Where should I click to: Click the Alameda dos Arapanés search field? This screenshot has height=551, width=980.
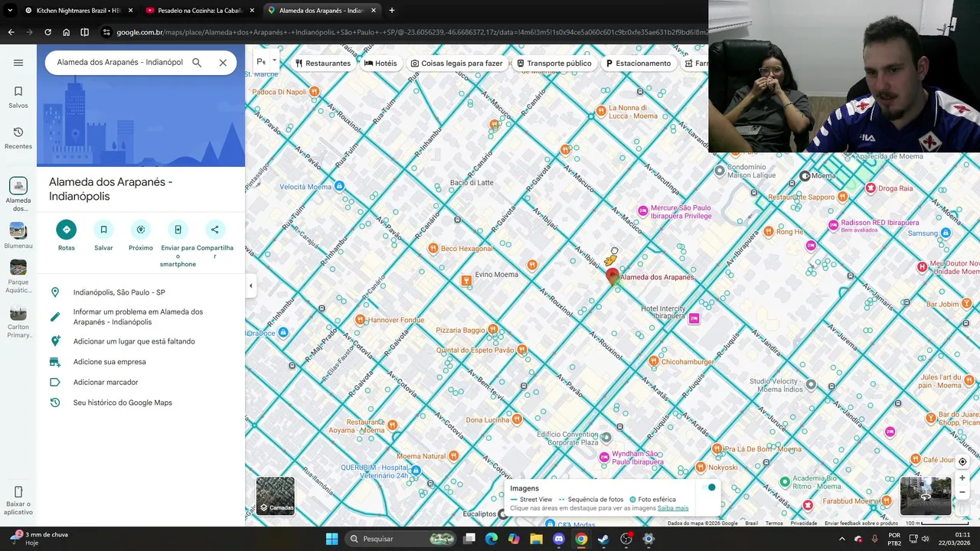[119, 63]
